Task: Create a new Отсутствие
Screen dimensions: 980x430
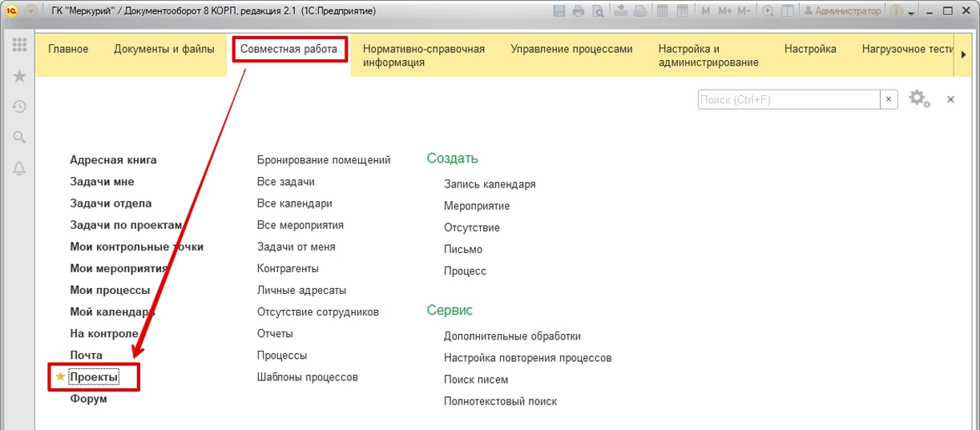Action: pos(472,227)
